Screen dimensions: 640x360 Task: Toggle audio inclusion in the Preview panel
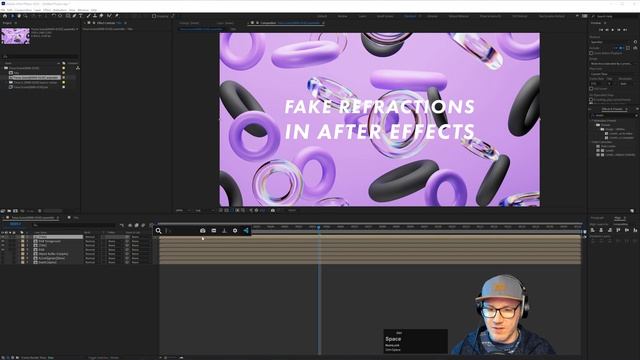[621, 48]
